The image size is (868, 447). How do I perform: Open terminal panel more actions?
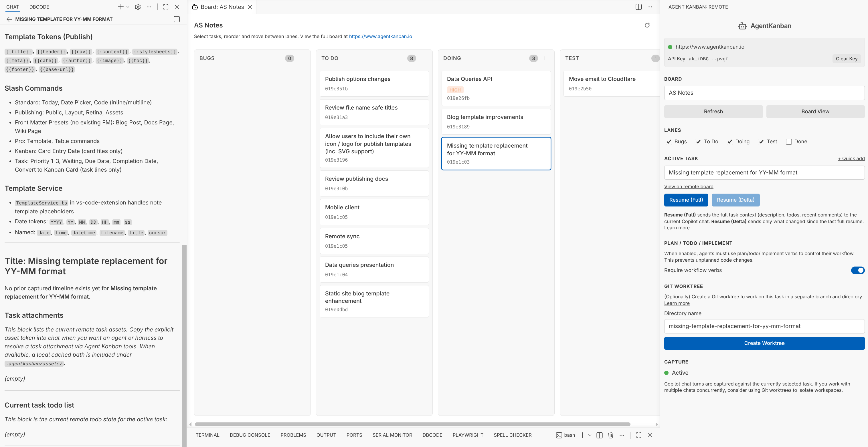pyautogui.click(x=622, y=435)
